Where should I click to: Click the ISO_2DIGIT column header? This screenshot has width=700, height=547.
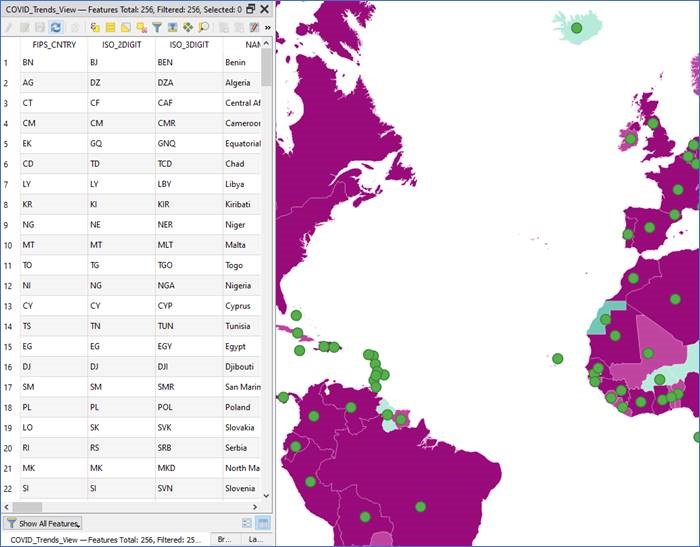pos(121,45)
